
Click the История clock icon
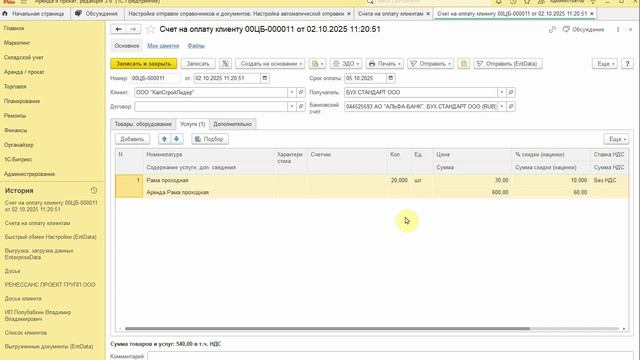click(x=93, y=190)
